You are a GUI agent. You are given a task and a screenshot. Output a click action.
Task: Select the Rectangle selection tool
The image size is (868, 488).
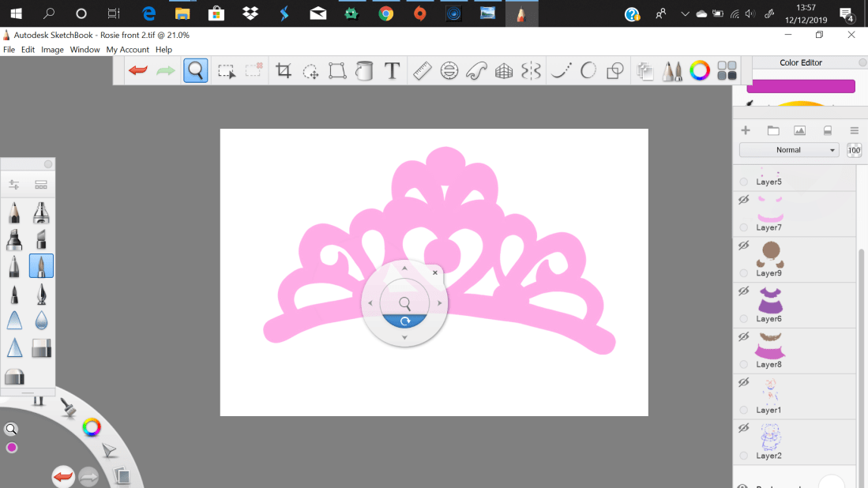[x=227, y=71]
